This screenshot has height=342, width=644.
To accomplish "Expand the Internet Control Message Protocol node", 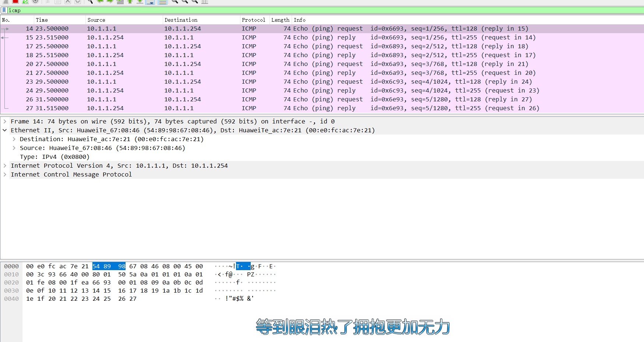I will [4, 174].
